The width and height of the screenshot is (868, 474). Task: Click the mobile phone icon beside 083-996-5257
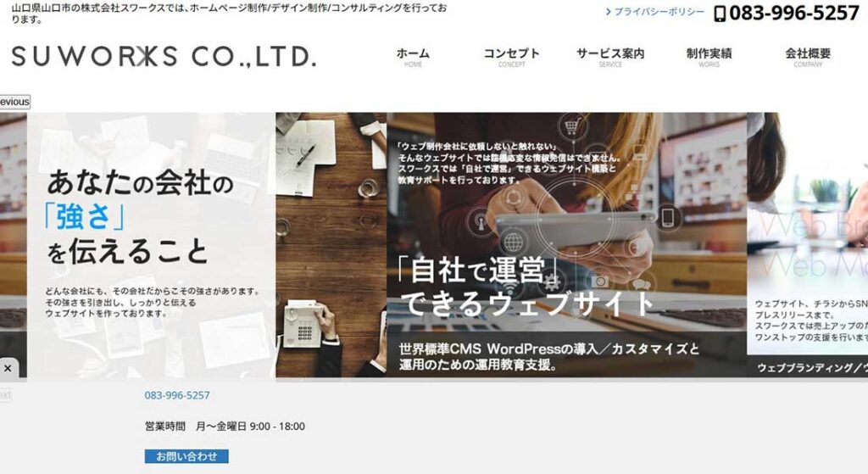720,14
